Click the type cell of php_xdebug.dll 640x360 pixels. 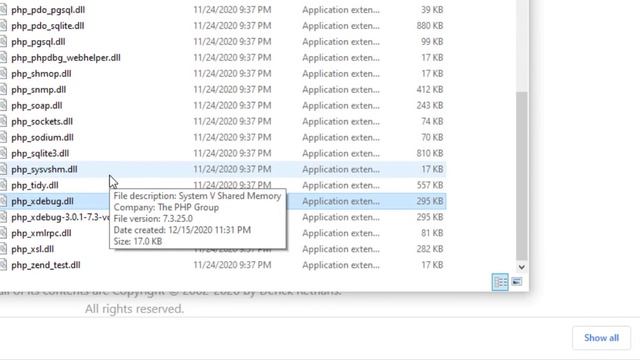click(x=341, y=201)
